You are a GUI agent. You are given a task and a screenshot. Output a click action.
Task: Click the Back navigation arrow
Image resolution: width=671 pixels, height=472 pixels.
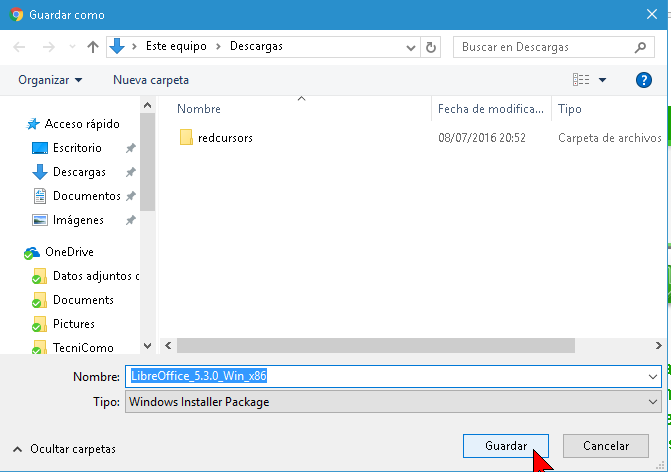click(19, 47)
